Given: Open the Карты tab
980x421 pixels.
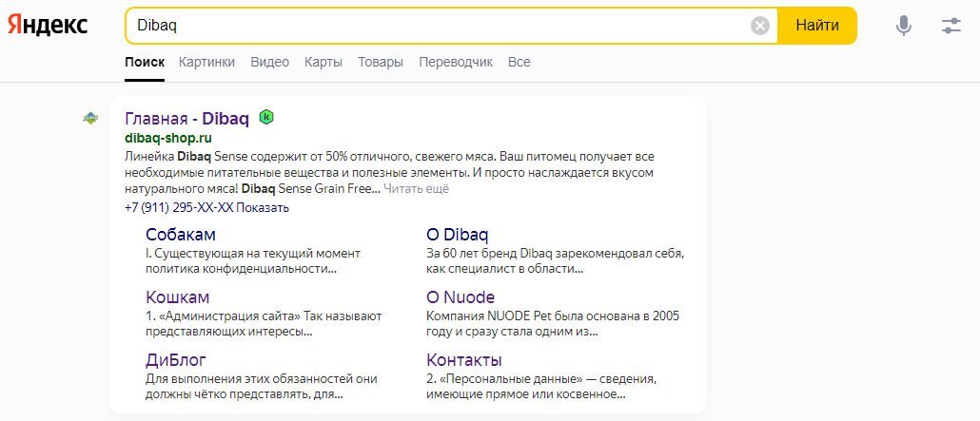Looking at the screenshot, I should tap(323, 62).
